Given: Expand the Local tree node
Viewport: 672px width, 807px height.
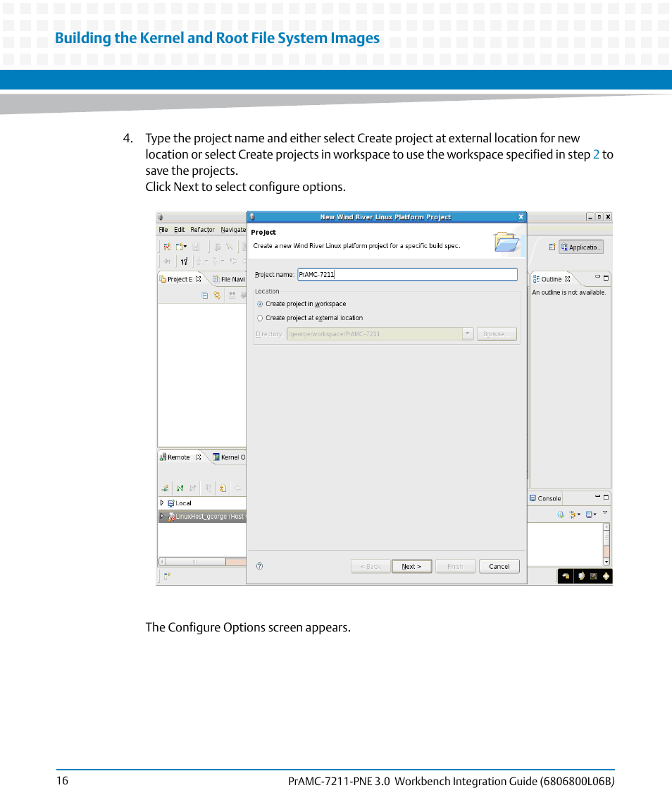Looking at the screenshot, I should [162, 503].
